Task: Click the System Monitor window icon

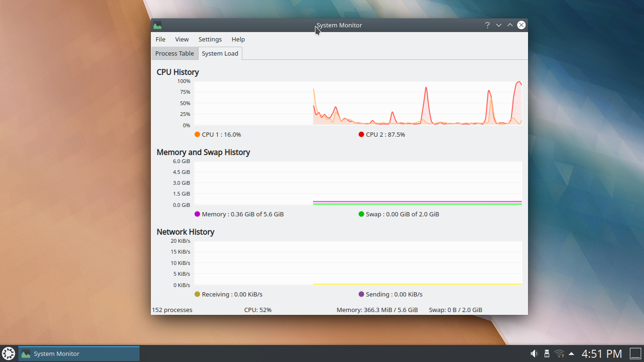Action: pyautogui.click(x=157, y=25)
